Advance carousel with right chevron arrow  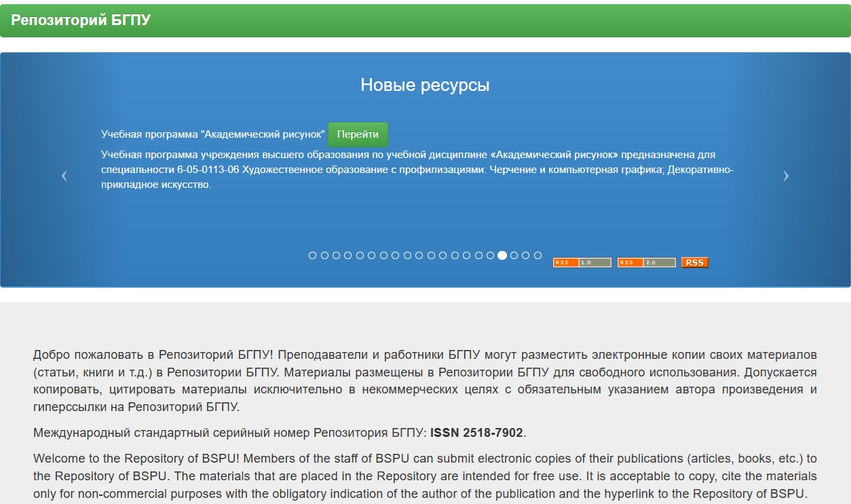coord(786,176)
